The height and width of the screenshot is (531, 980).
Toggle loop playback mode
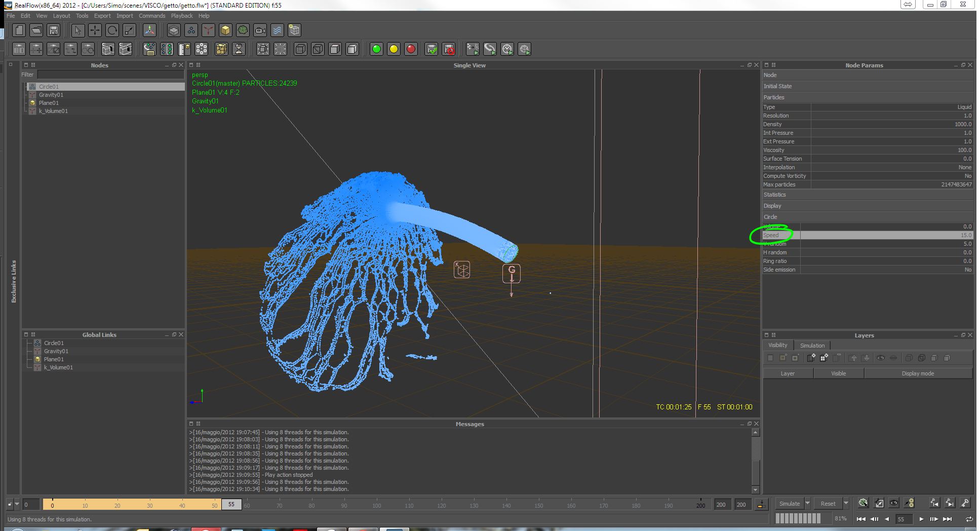point(969,519)
